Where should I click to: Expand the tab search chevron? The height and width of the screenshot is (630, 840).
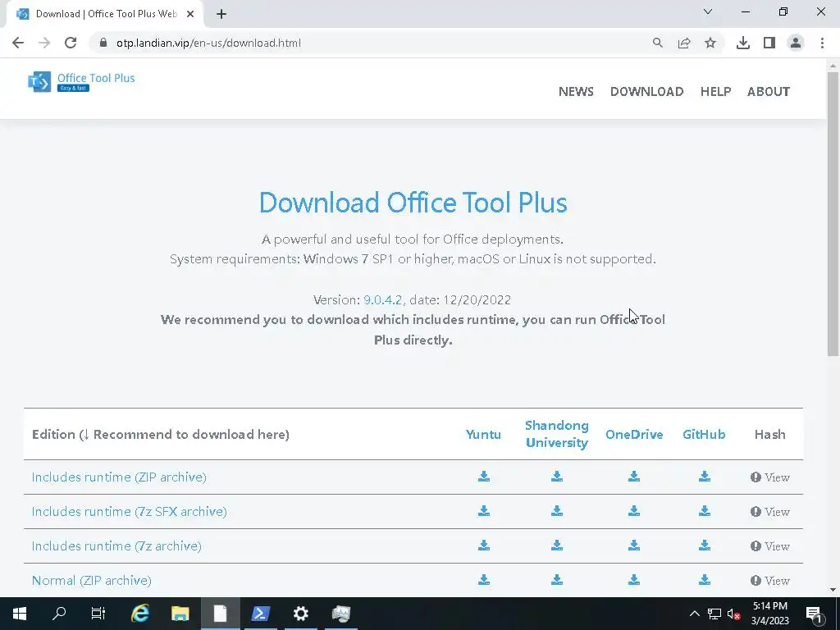[708, 11]
